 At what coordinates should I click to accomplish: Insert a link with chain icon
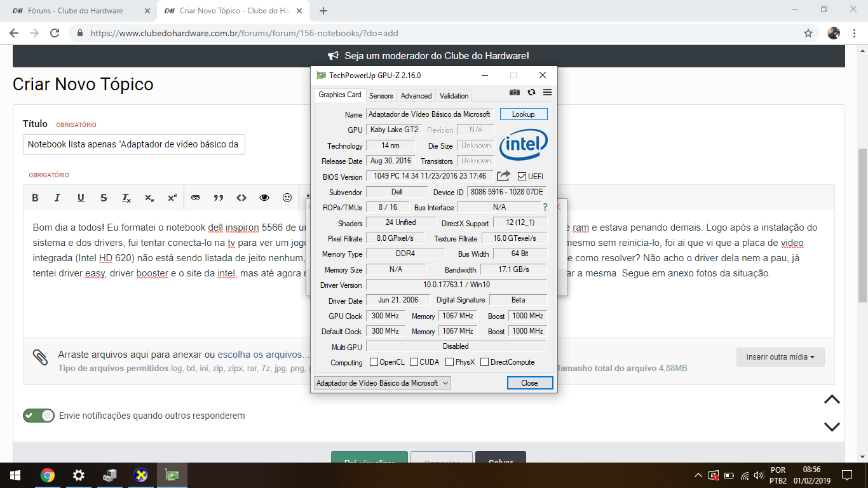[196, 198]
